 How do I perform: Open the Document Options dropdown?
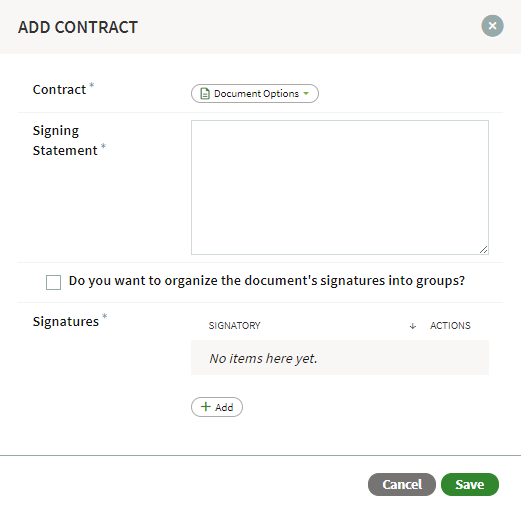[x=255, y=94]
